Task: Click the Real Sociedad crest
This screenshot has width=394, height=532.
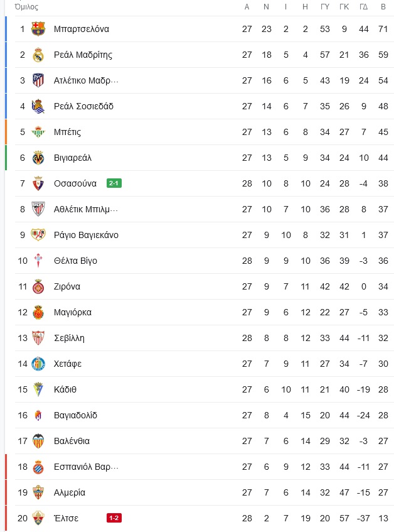Action: (38, 106)
